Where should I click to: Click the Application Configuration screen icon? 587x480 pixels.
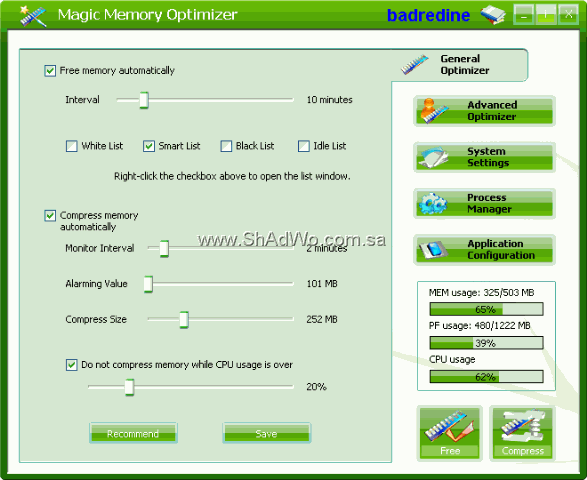tap(433, 250)
